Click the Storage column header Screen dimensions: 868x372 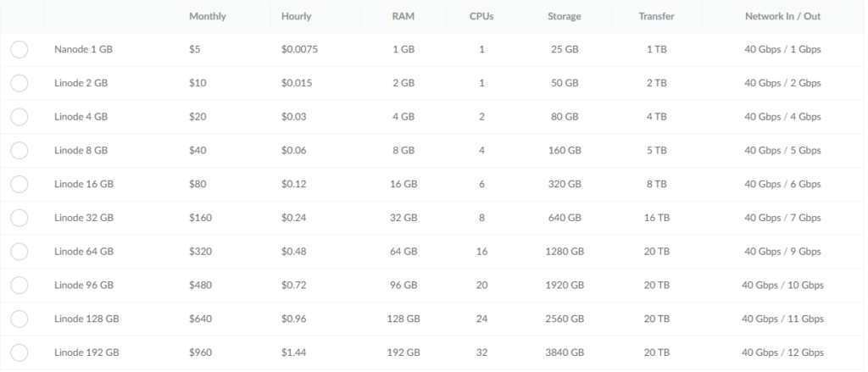[x=564, y=16]
